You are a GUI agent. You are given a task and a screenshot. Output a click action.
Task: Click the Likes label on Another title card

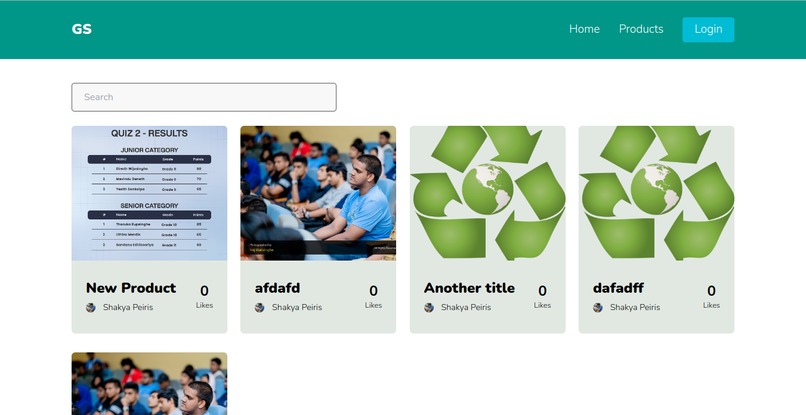click(x=542, y=305)
